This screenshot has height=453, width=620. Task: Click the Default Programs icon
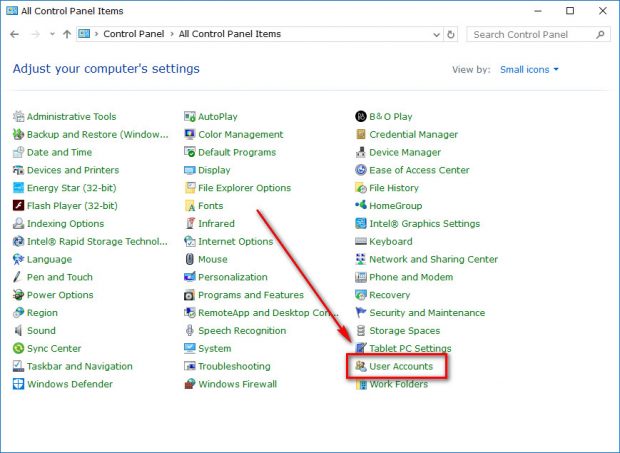[x=190, y=152]
